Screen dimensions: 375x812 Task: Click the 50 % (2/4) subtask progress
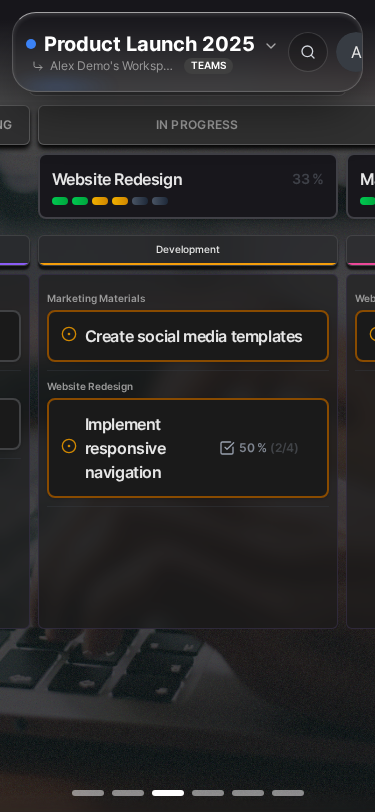click(268, 448)
